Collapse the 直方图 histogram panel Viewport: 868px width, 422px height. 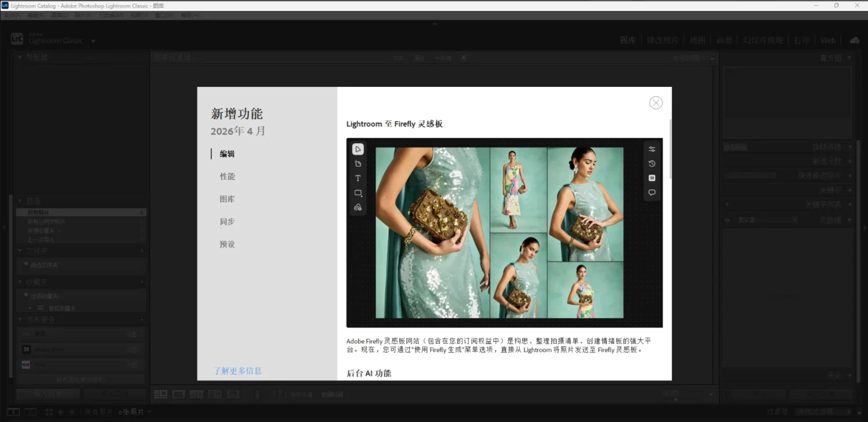[x=848, y=57]
